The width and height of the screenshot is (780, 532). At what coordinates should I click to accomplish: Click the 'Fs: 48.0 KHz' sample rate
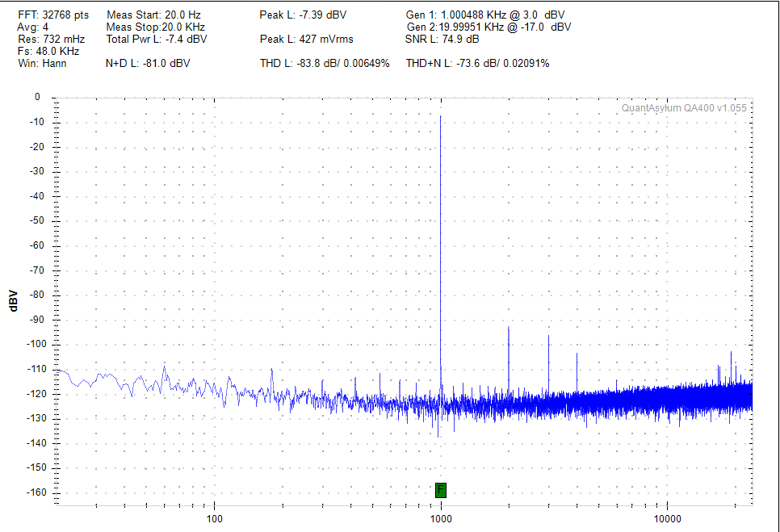point(48,51)
